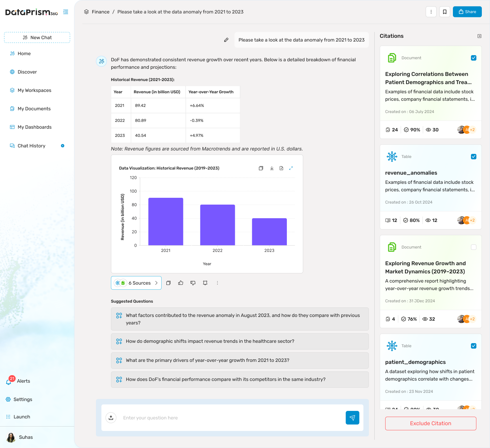
Task: Open the revenue_anomalies citation title
Action: [411, 173]
